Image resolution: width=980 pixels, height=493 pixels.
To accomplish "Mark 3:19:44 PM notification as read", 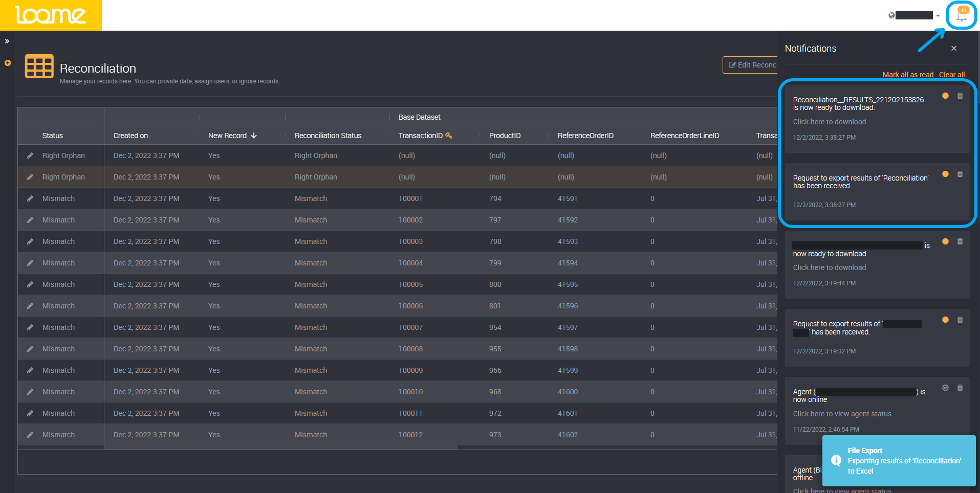I will tap(945, 242).
